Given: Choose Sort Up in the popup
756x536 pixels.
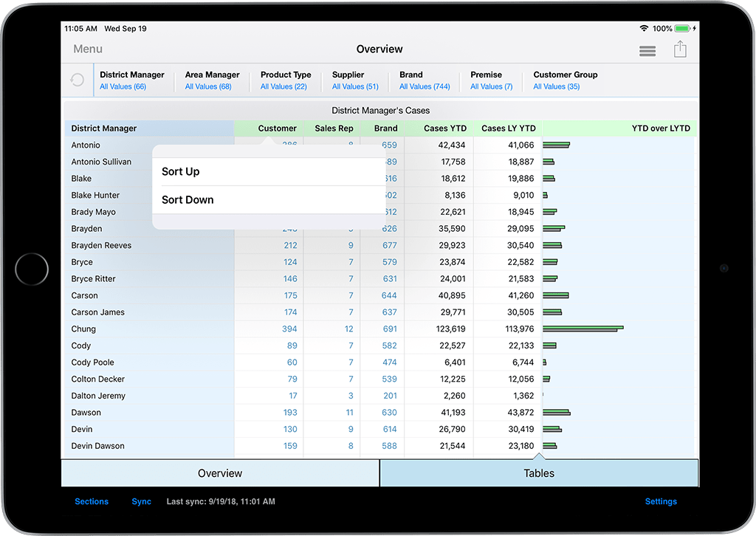Looking at the screenshot, I should 269,171.
